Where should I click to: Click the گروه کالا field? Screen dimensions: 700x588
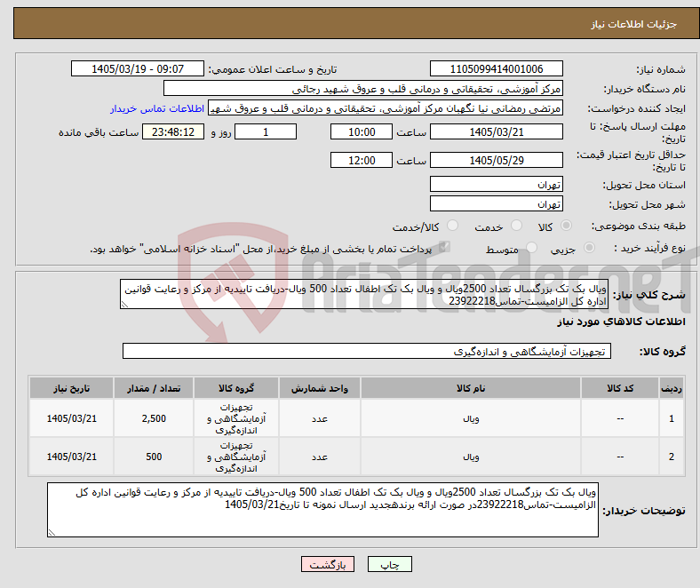point(367,351)
